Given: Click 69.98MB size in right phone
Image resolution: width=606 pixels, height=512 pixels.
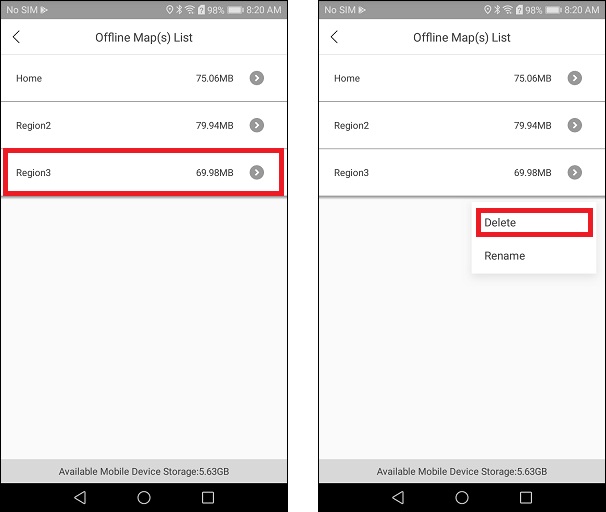Looking at the screenshot, I should coord(533,173).
